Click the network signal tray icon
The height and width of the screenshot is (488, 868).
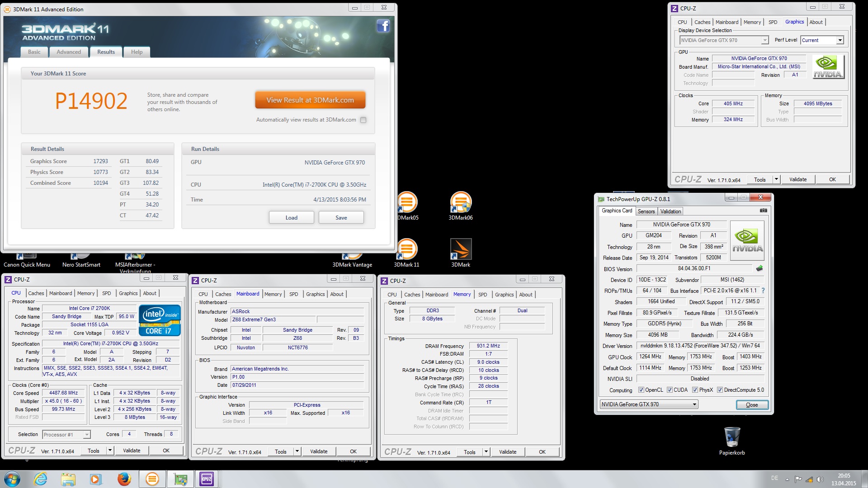pyautogui.click(x=809, y=479)
